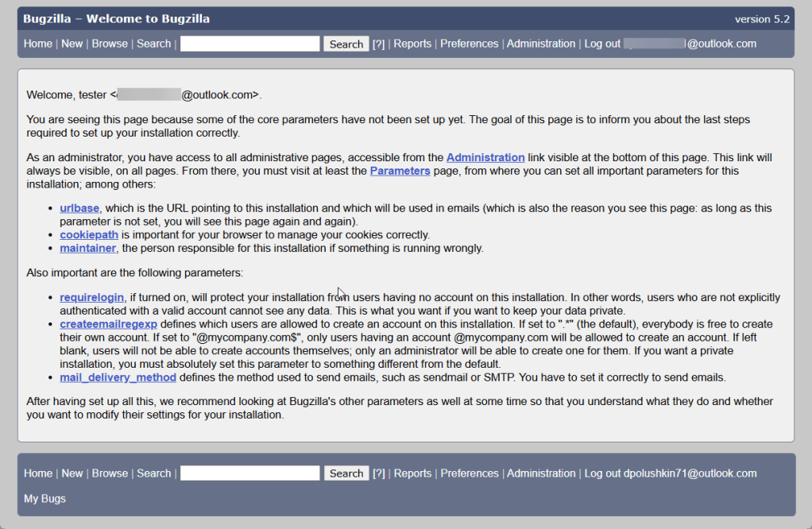Click the Home link in top navigation

click(37, 44)
